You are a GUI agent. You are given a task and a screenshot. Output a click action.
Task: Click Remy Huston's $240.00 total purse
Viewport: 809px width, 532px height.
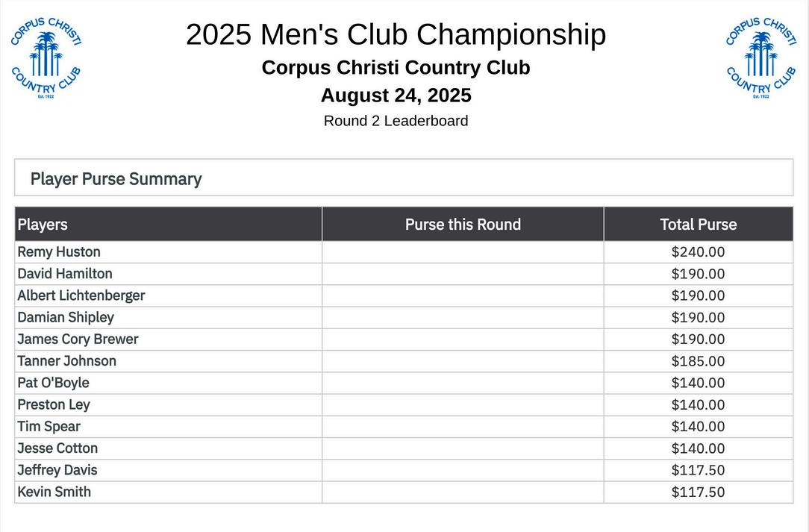coord(698,251)
